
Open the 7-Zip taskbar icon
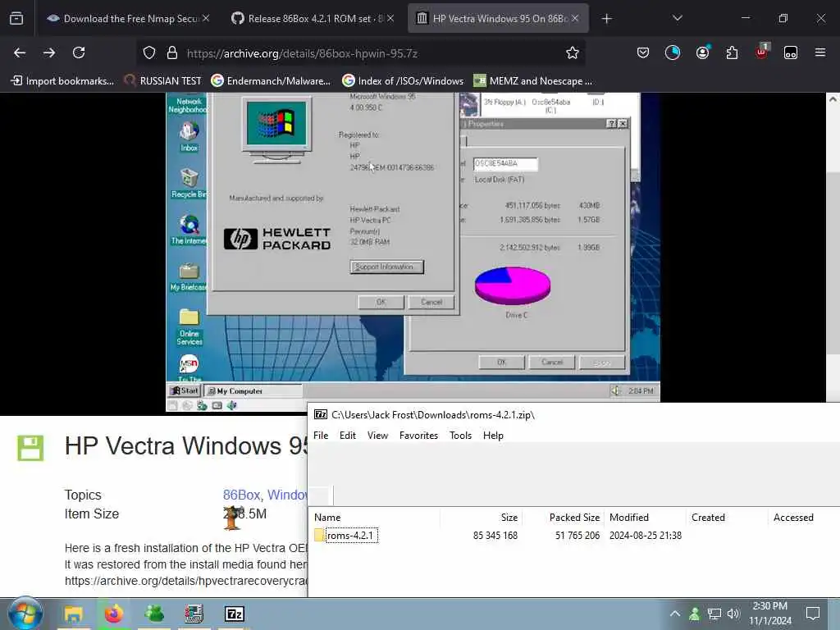(234, 614)
